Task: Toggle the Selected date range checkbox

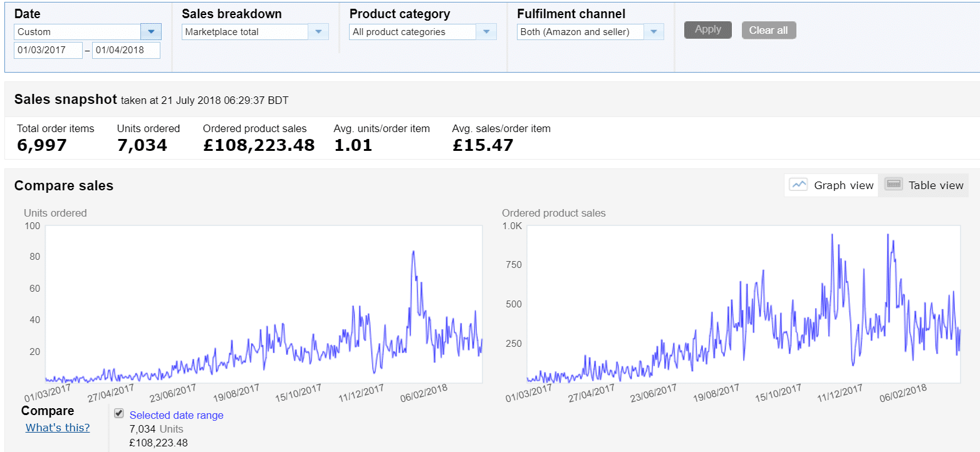Action: (x=119, y=413)
